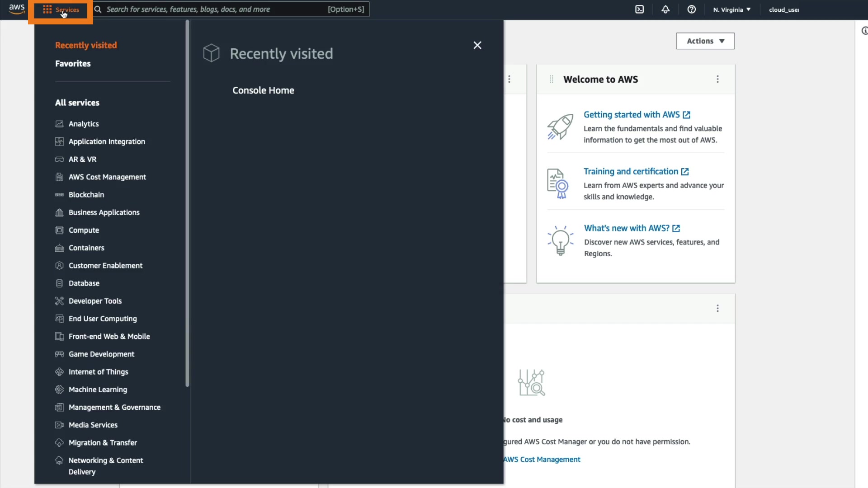Click the AWS logo home icon
This screenshot has width=868, height=488.
point(17,9)
